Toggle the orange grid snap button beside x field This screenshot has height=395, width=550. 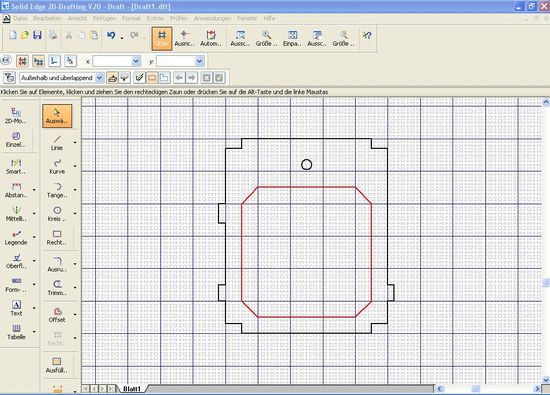click(22, 61)
